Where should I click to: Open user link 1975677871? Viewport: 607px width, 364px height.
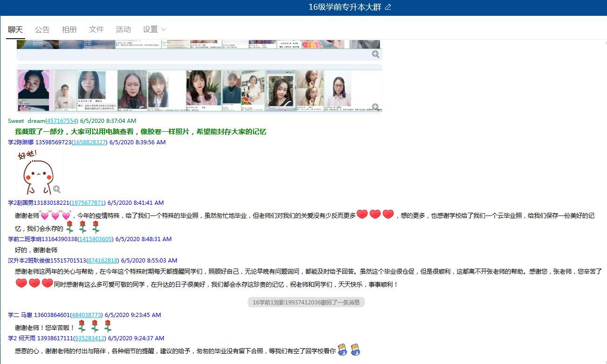click(x=88, y=203)
